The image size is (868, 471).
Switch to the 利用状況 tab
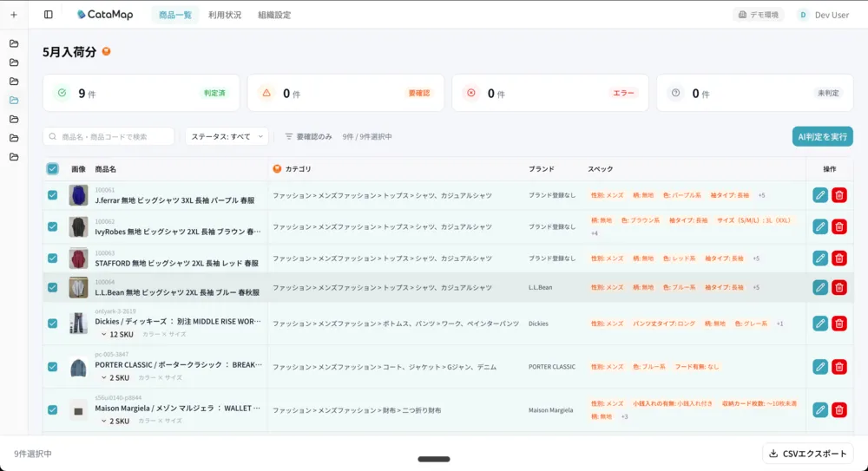pos(225,15)
